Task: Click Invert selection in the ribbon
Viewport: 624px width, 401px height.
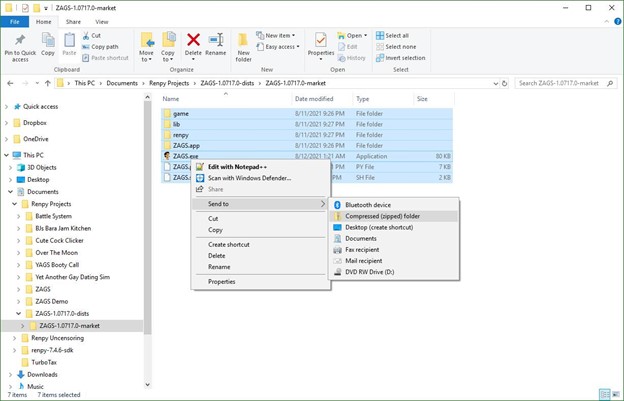Action: coord(403,57)
